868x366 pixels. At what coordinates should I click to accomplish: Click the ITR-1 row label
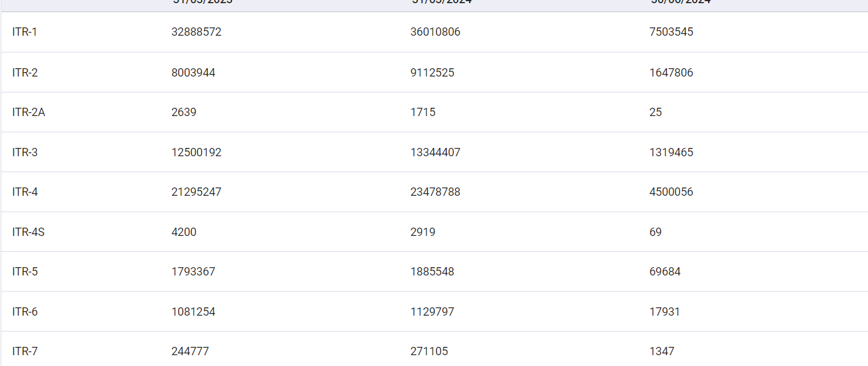click(x=25, y=32)
